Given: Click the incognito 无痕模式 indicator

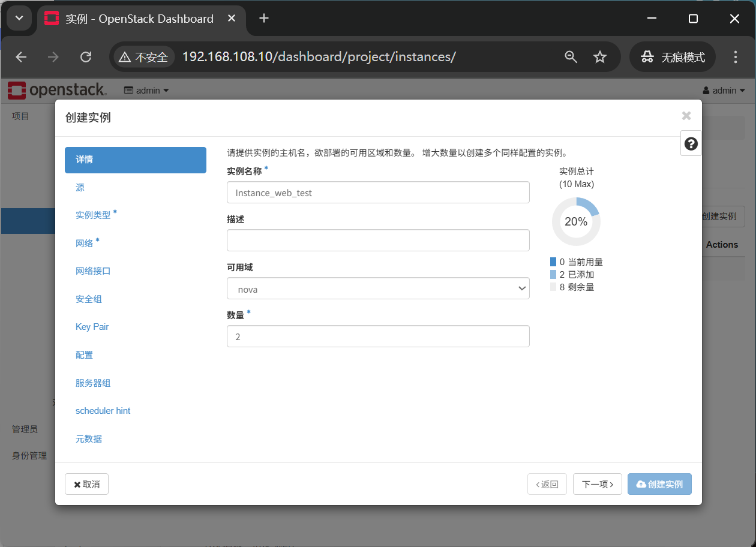Looking at the screenshot, I should (x=673, y=57).
